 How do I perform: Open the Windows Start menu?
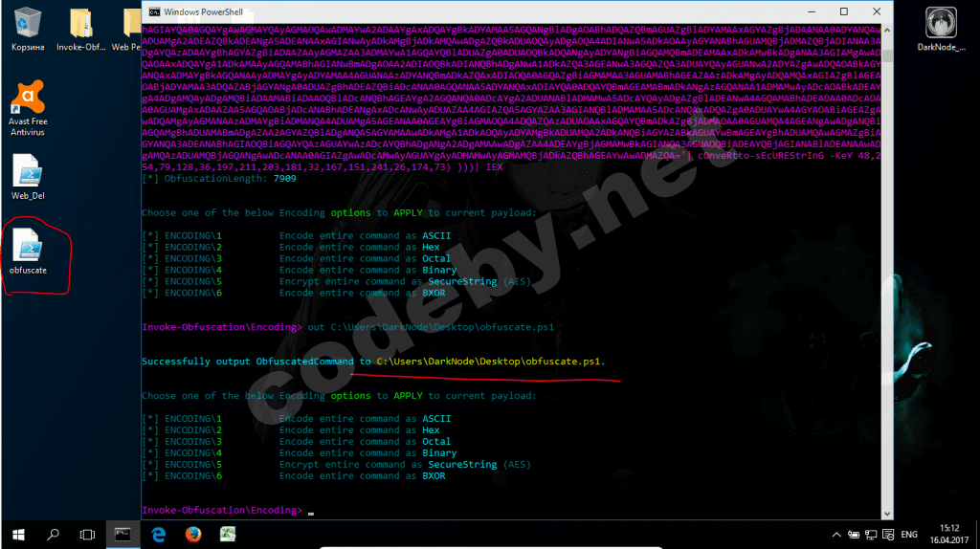18,535
